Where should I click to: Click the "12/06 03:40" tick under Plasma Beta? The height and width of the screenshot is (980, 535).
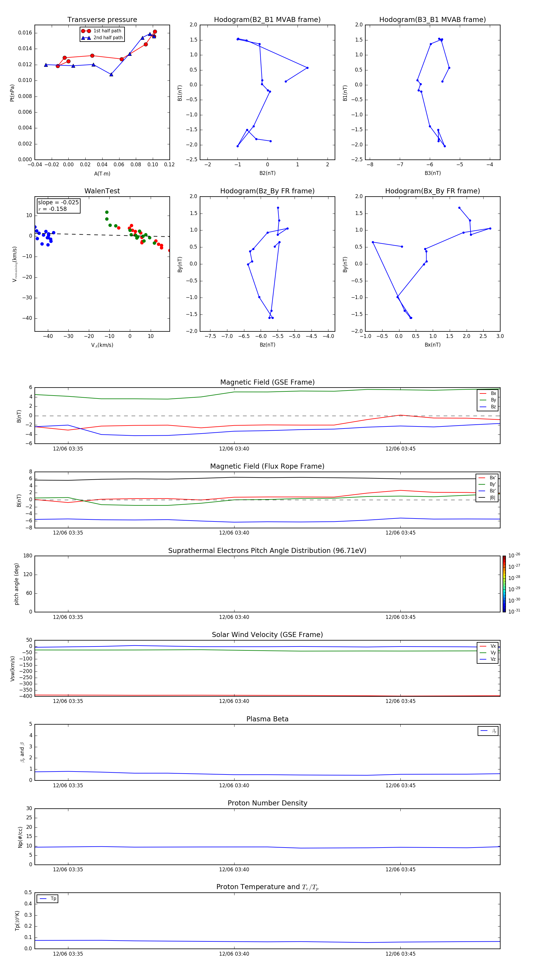pos(234,785)
